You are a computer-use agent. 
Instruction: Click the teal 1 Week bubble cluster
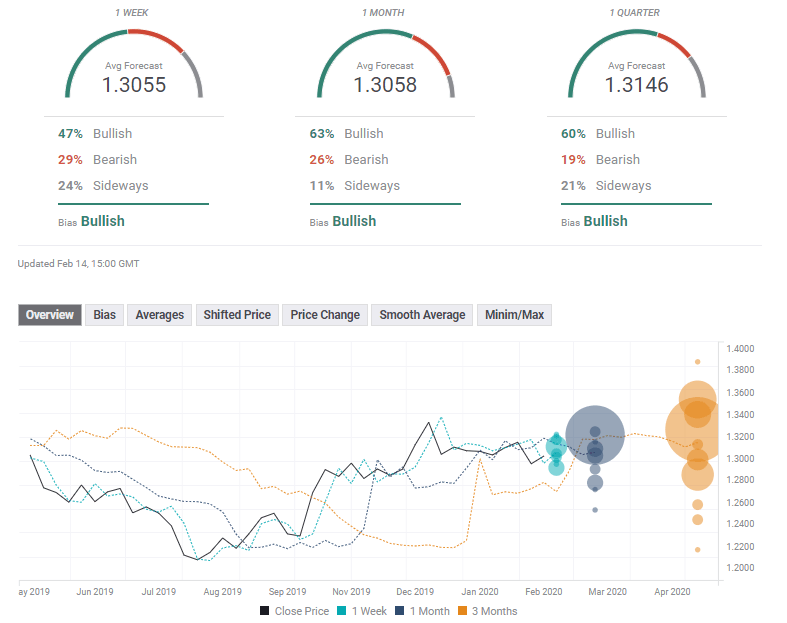coord(556,450)
